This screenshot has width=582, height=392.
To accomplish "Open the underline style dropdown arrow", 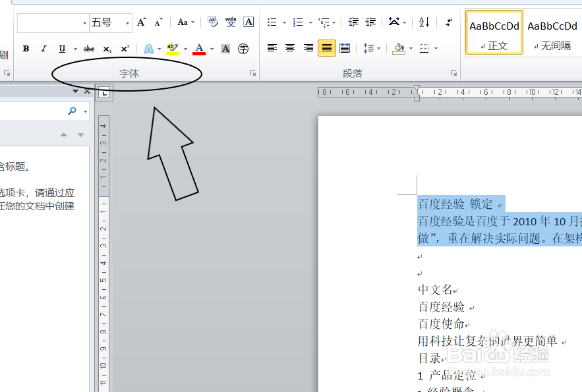I will click(75, 49).
